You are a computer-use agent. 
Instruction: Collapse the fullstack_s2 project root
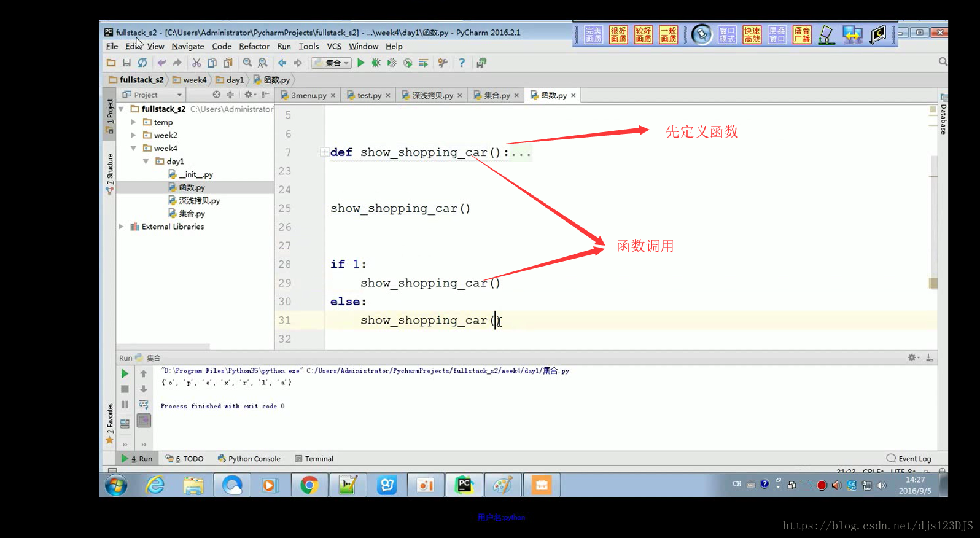(121, 109)
